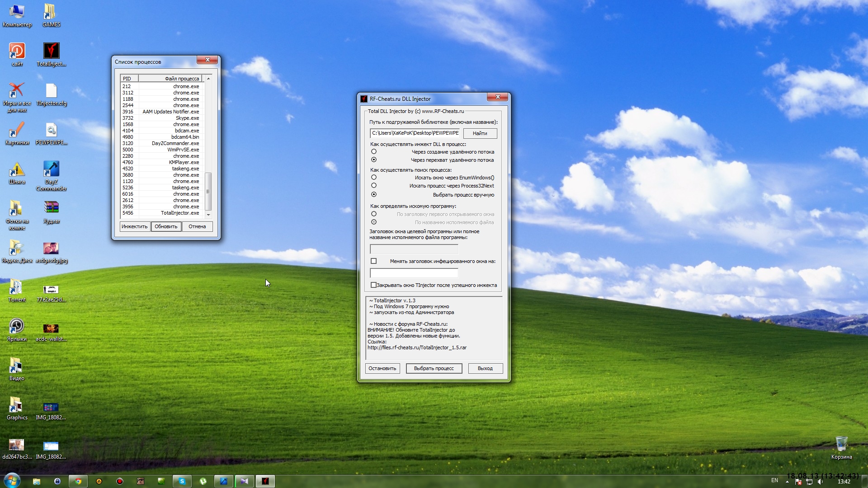Open the Игры и все для них shortcut
Image resolution: width=868 pixels, height=488 pixels.
[x=17, y=97]
